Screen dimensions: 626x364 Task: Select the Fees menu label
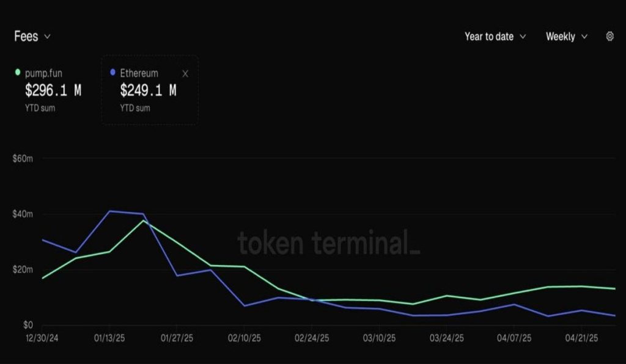pyautogui.click(x=24, y=37)
